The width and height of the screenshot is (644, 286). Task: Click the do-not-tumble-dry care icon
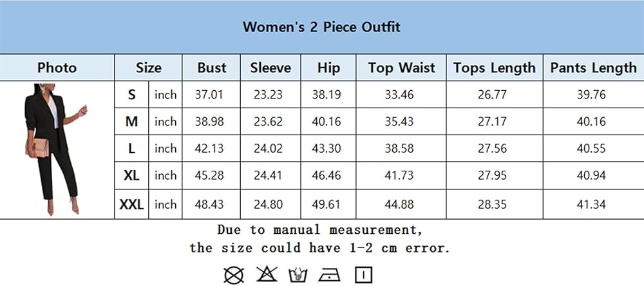[x=233, y=275]
